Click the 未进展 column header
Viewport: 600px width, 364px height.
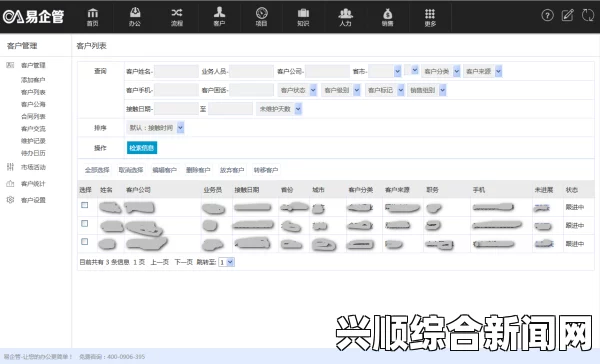coord(544,190)
